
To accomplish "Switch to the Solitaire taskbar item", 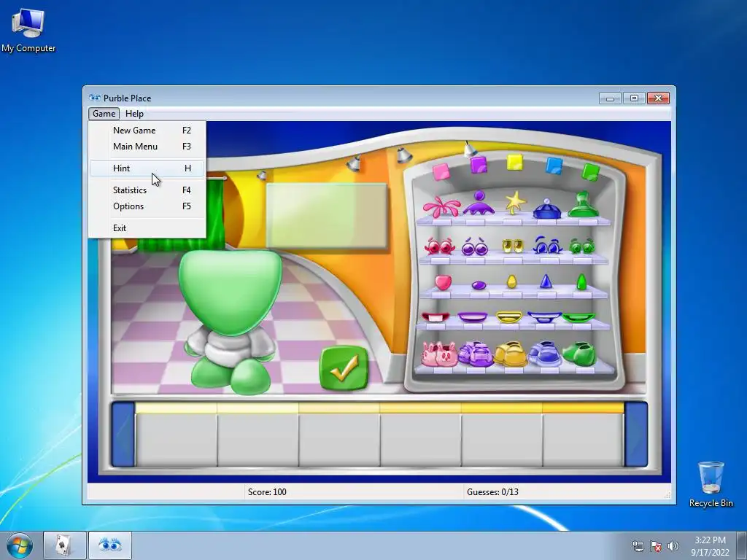I will 65,545.
